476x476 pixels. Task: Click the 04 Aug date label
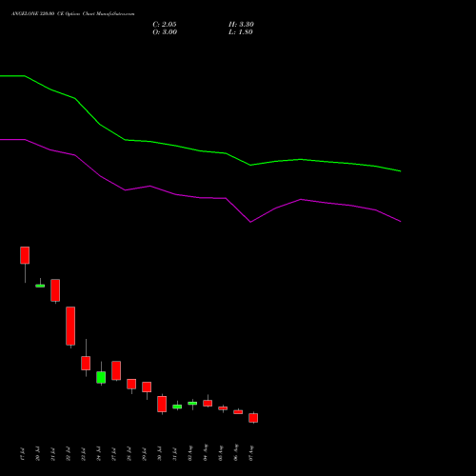tap(206, 452)
